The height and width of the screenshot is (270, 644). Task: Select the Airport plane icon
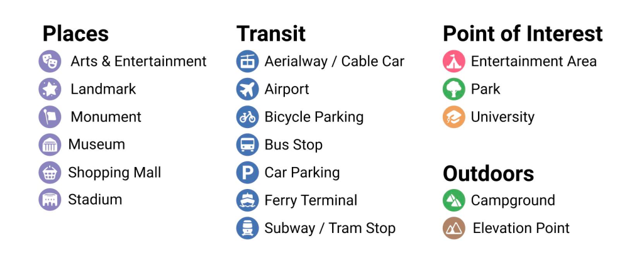tap(248, 89)
